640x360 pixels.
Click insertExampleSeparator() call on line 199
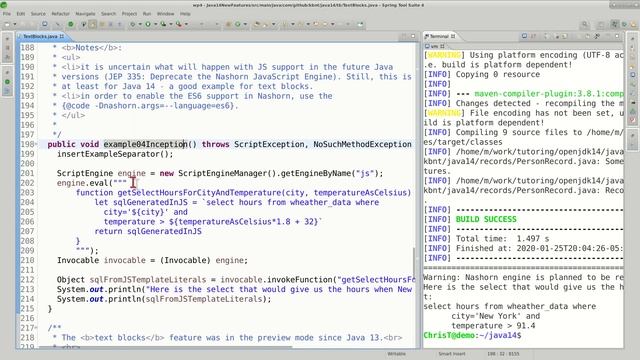115,154
